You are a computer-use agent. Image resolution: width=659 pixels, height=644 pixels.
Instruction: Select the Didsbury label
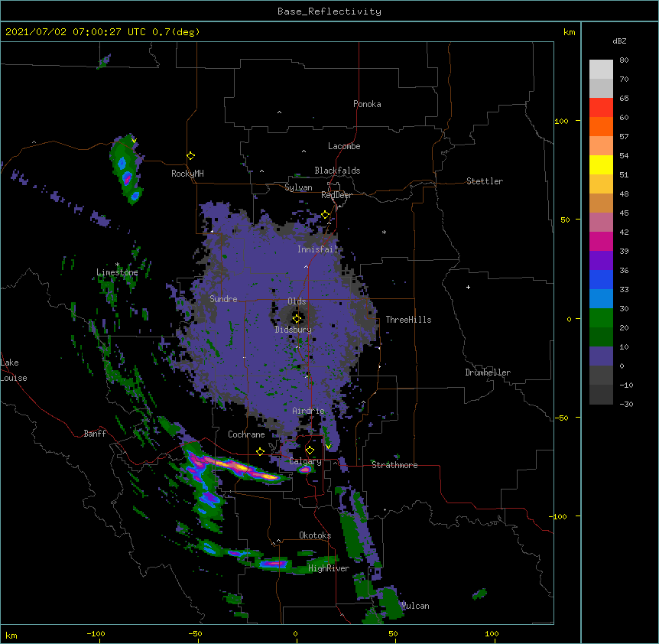coord(294,330)
